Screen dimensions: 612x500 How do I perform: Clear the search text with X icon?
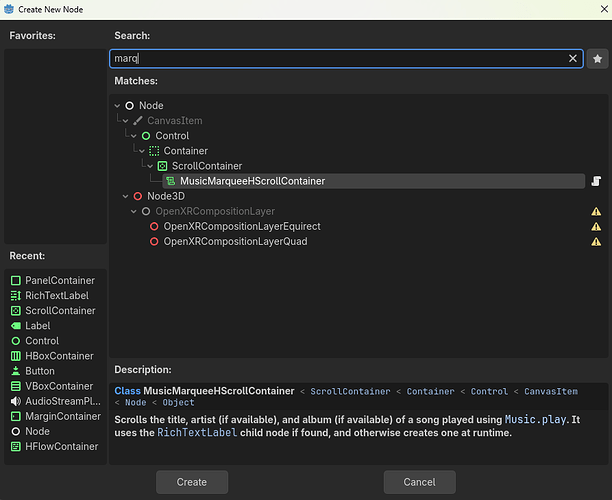click(573, 59)
